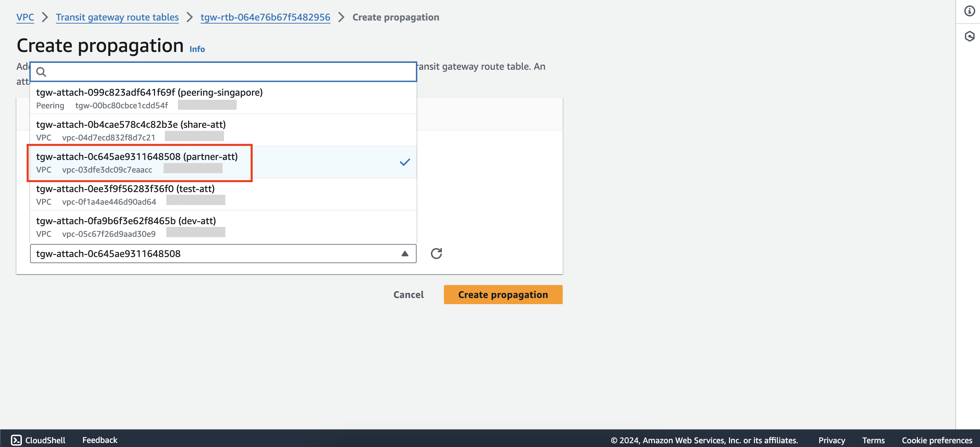Open the hexagon tools panel icon

pyautogui.click(x=969, y=36)
